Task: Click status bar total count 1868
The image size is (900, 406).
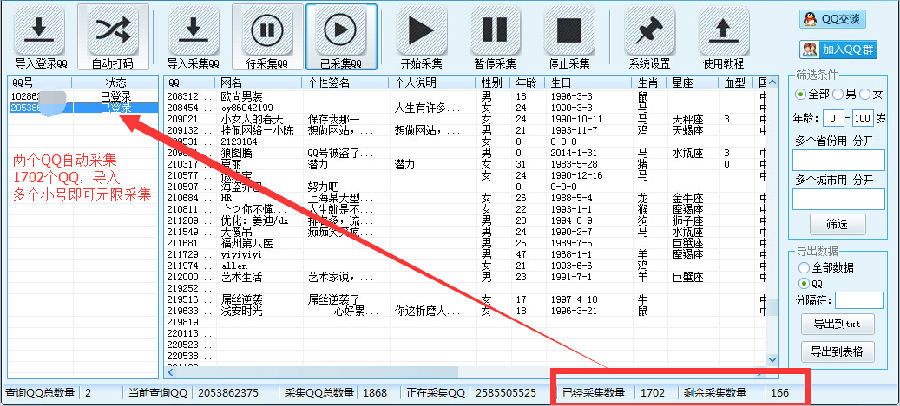Action: (x=374, y=393)
